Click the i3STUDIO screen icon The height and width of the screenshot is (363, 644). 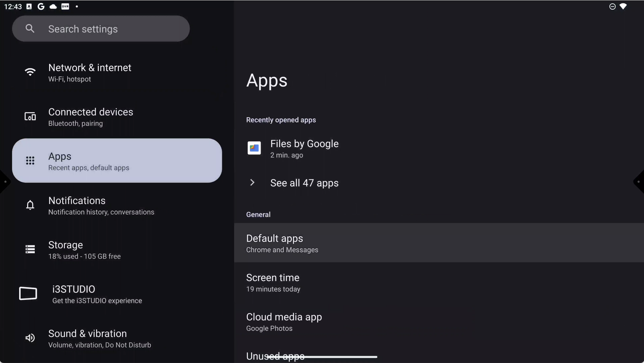tap(28, 293)
